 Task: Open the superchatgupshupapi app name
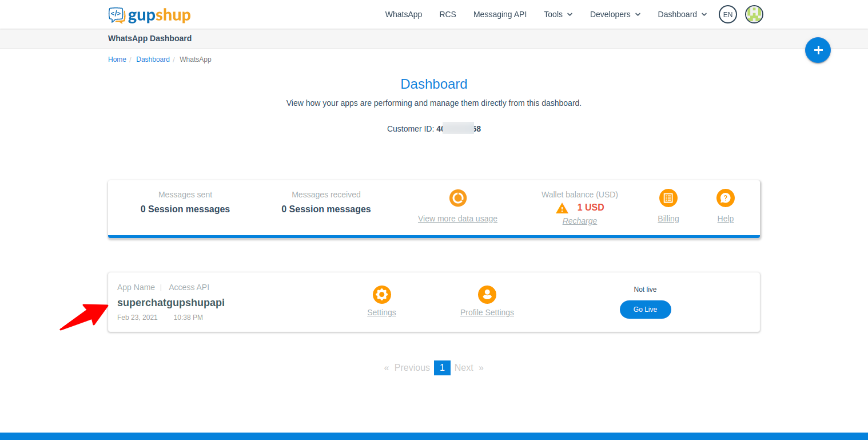coord(171,303)
